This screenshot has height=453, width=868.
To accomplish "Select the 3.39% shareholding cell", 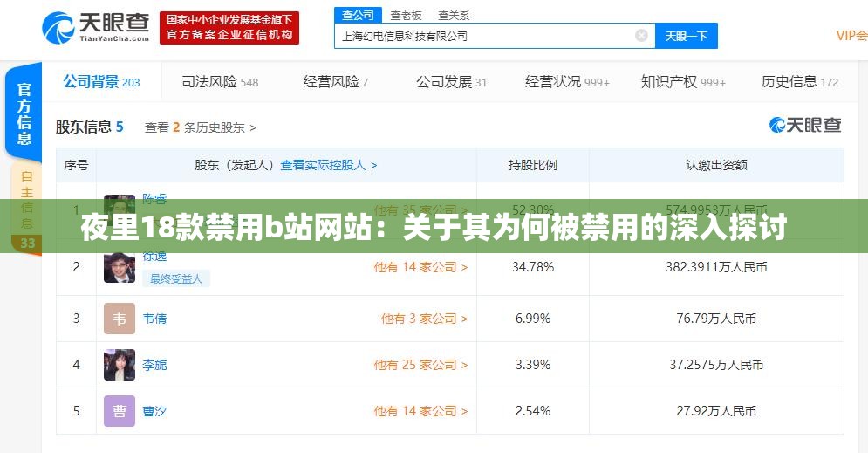I will point(533,365).
